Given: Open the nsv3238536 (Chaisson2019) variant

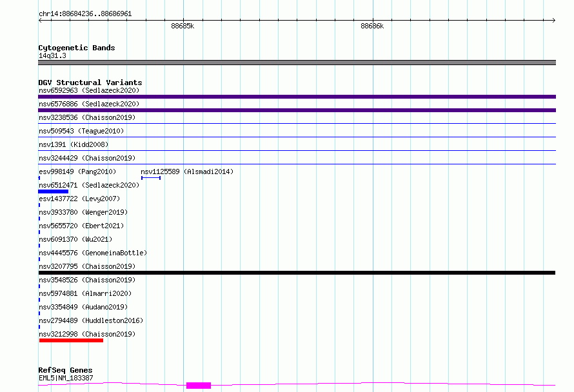Looking at the screenshot, I should 87,117.
